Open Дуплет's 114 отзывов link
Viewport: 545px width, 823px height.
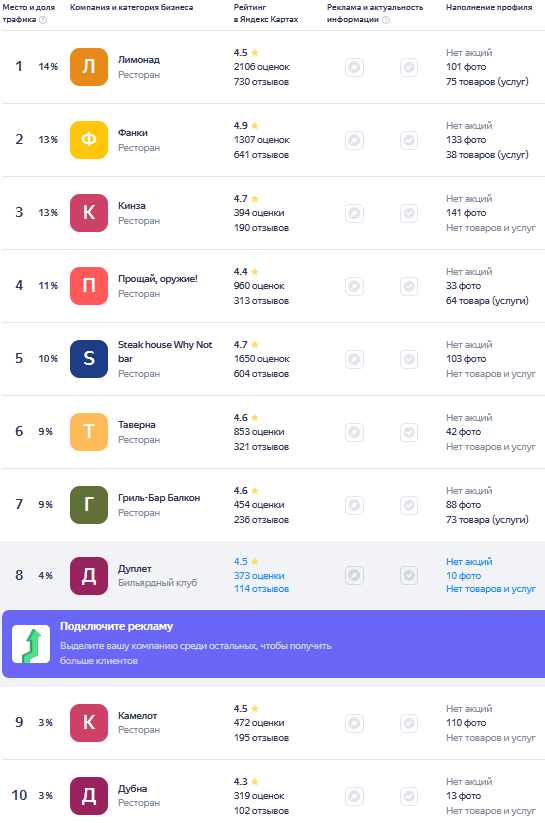[x=261, y=589]
